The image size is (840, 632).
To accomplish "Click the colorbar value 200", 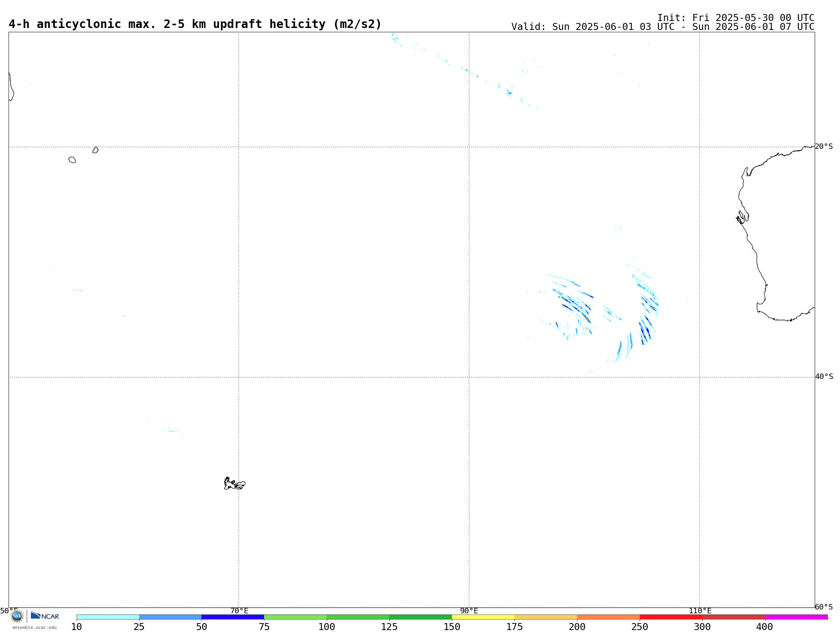I will tap(577, 627).
